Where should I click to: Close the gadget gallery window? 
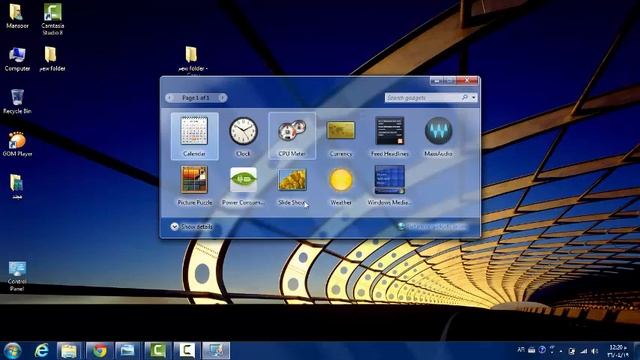467,80
